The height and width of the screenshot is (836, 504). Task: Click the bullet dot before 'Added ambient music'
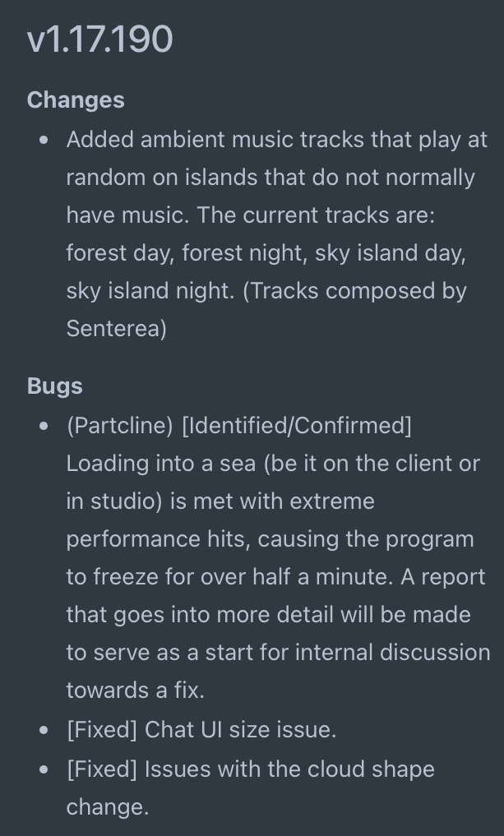(x=44, y=141)
